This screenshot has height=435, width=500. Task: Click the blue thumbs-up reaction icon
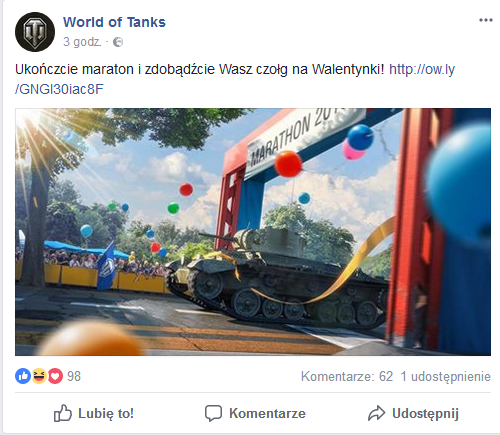pos(23,376)
